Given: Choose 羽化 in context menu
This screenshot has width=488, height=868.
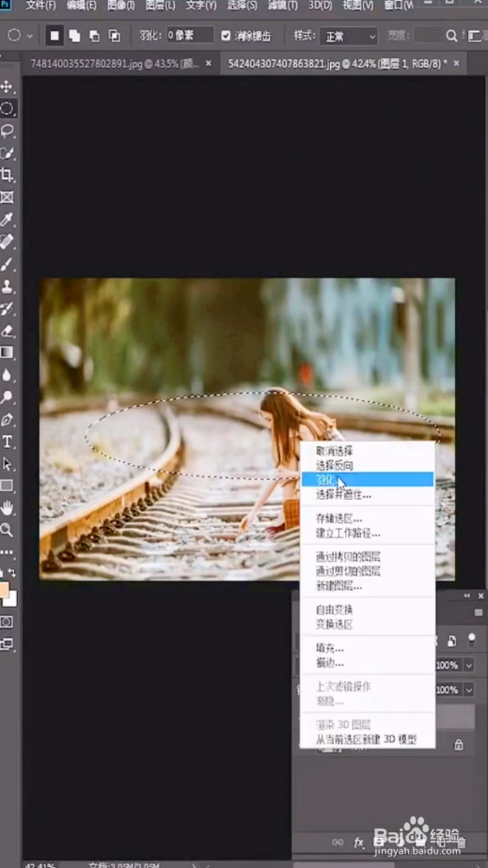Looking at the screenshot, I should coord(367,480).
